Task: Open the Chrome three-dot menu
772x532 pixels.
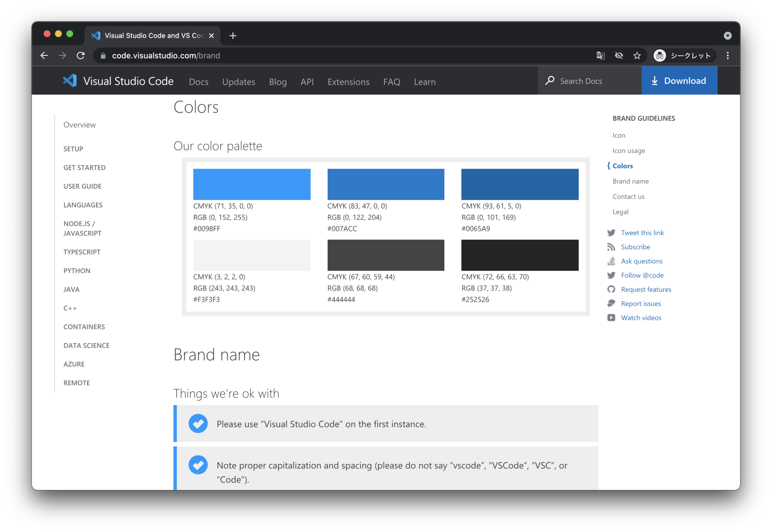Action: [728, 56]
